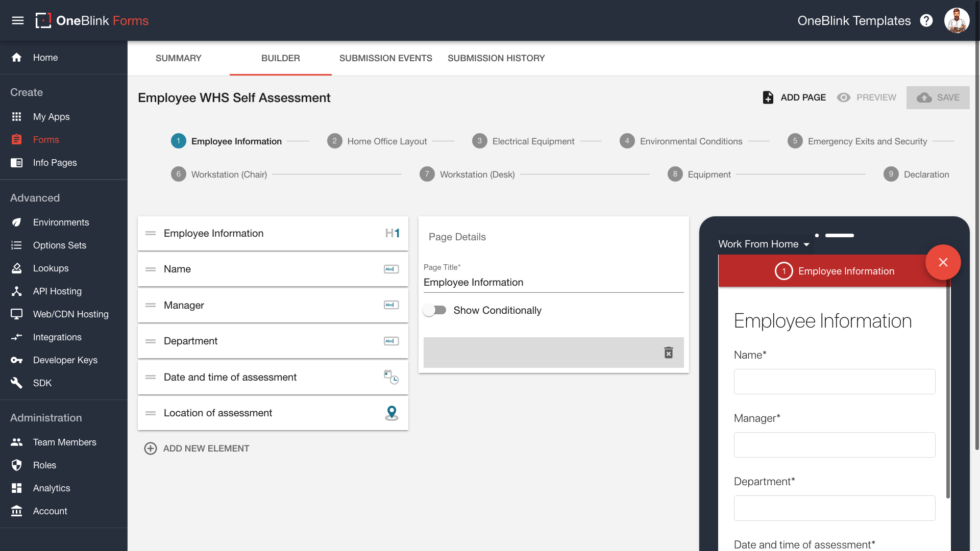Click the Page Title input field

[553, 283]
